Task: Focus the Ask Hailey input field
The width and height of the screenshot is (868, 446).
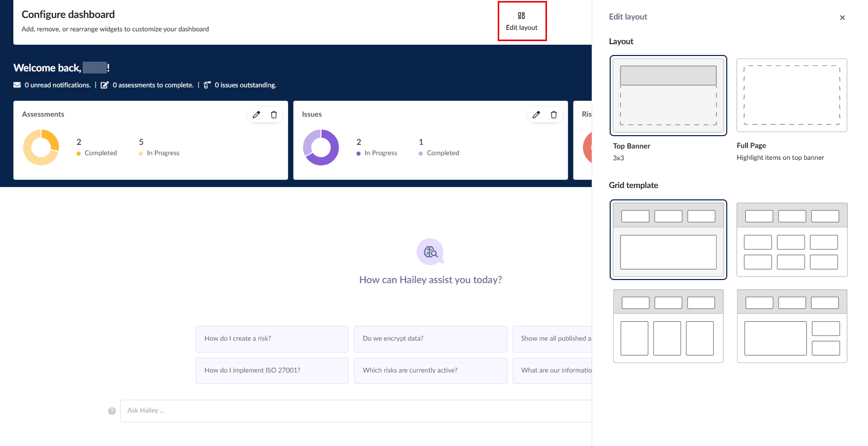Action: (x=356, y=411)
